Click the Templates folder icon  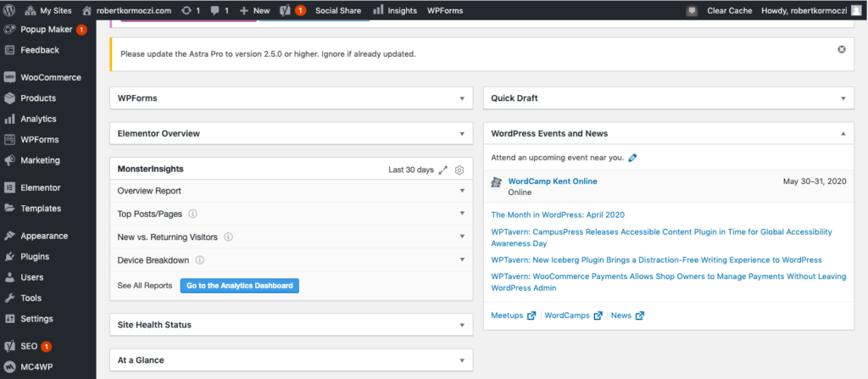[x=9, y=209]
